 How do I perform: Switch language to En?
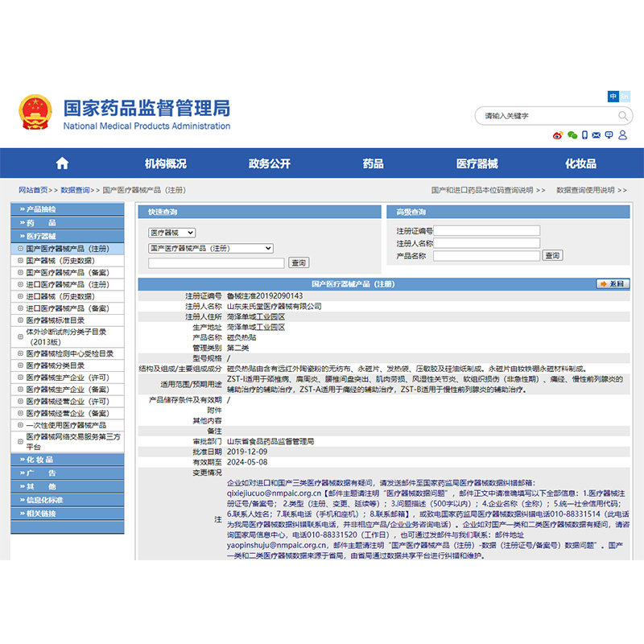pyautogui.click(x=625, y=97)
